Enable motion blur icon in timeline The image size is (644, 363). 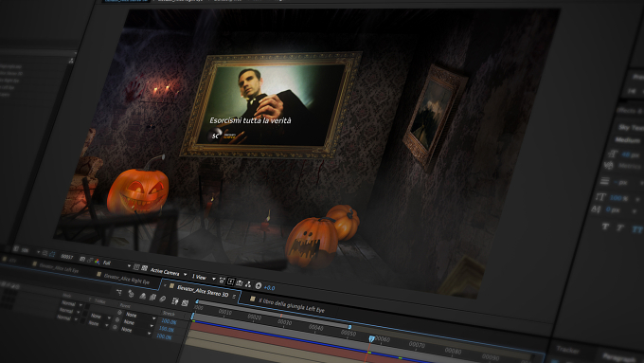pyautogui.click(x=163, y=299)
